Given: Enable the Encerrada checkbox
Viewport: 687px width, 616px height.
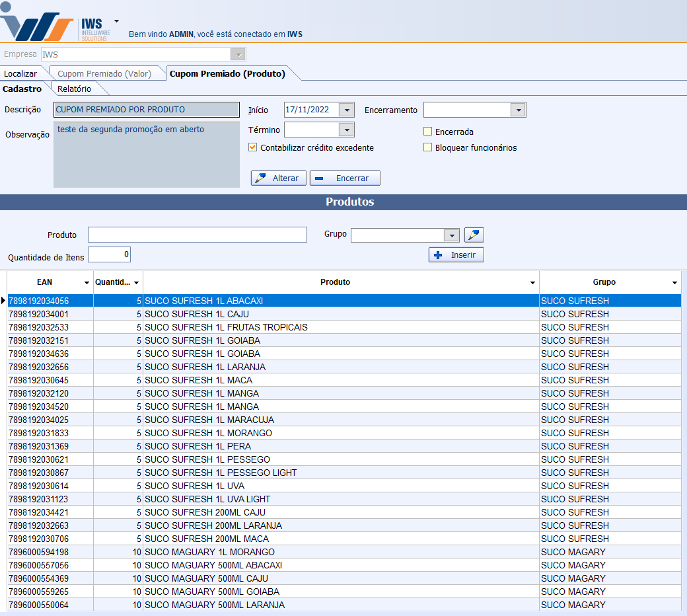Looking at the screenshot, I should click(428, 132).
